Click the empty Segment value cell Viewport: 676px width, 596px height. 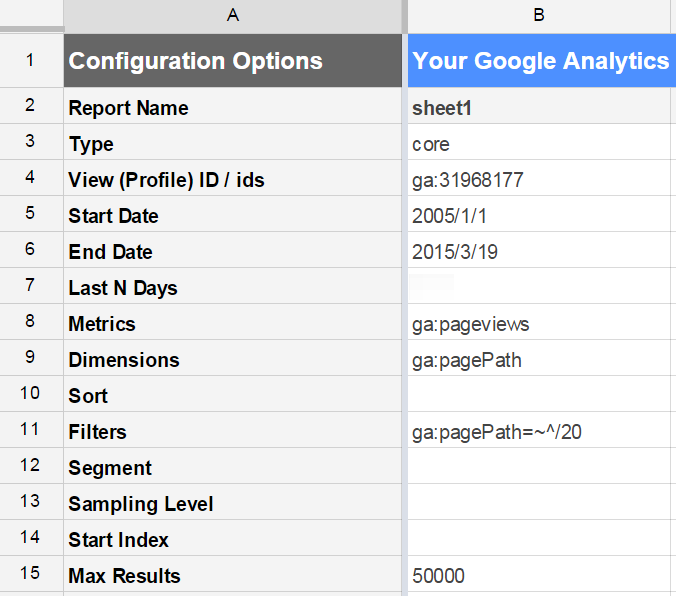pyautogui.click(x=541, y=467)
